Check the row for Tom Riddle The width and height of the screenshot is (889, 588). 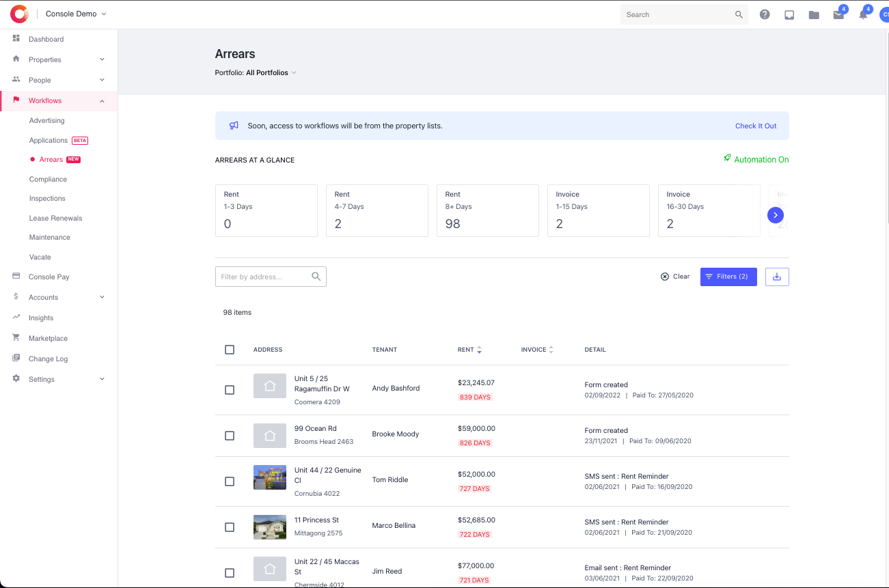click(230, 481)
